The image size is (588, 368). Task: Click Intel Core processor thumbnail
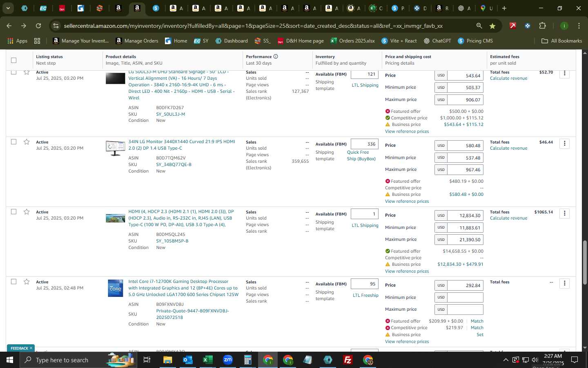pyautogui.click(x=116, y=288)
